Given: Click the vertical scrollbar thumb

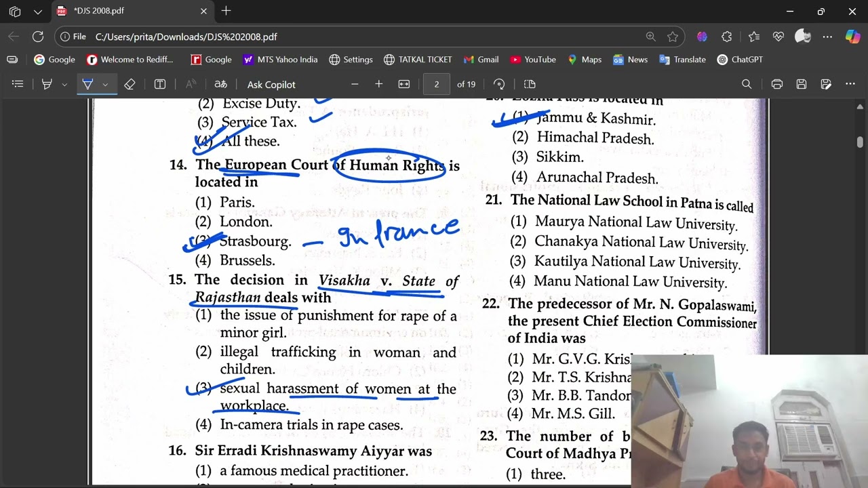Looking at the screenshot, I should [x=860, y=142].
